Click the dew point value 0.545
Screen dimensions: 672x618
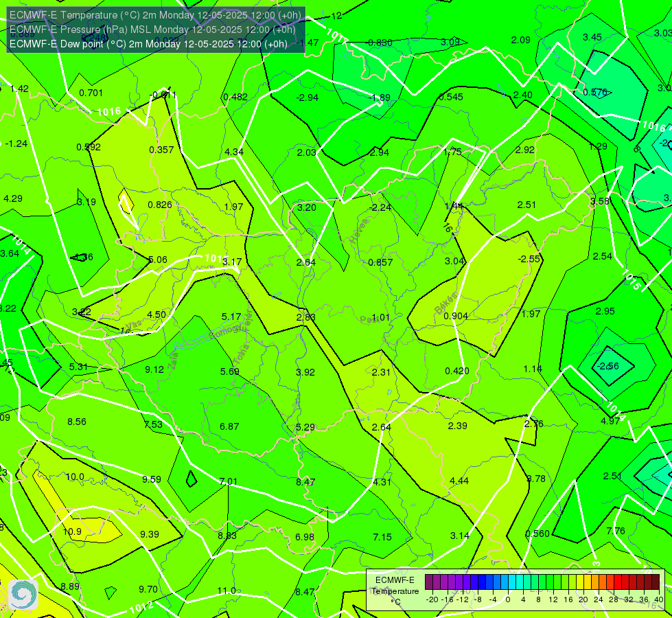[451, 97]
